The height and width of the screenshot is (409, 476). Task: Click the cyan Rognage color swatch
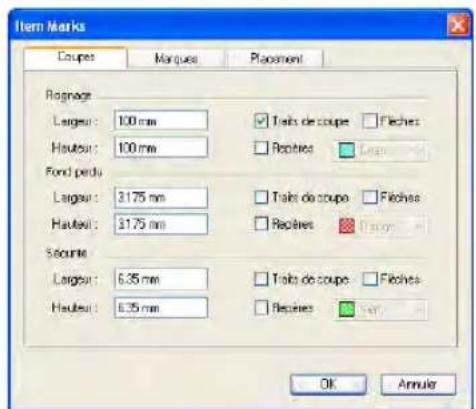[x=346, y=151]
